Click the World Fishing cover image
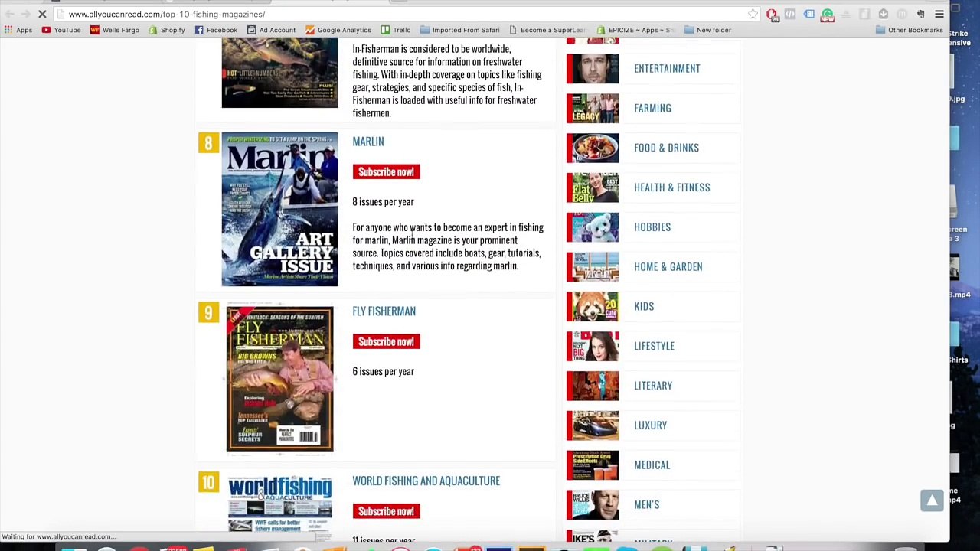 click(279, 504)
